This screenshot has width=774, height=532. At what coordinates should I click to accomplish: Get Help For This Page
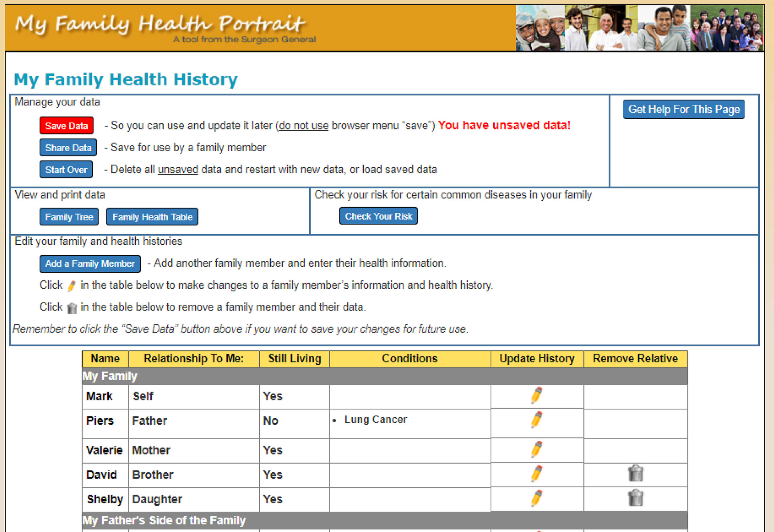point(684,109)
